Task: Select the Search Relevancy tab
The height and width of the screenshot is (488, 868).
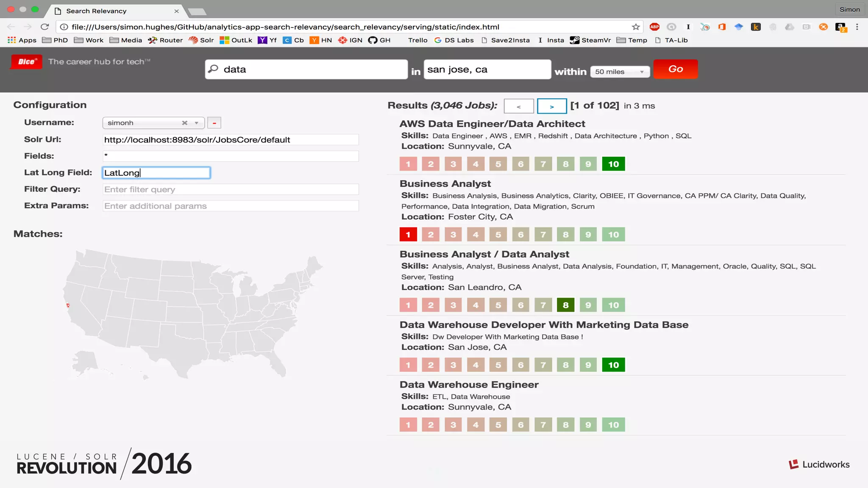Action: (96, 11)
